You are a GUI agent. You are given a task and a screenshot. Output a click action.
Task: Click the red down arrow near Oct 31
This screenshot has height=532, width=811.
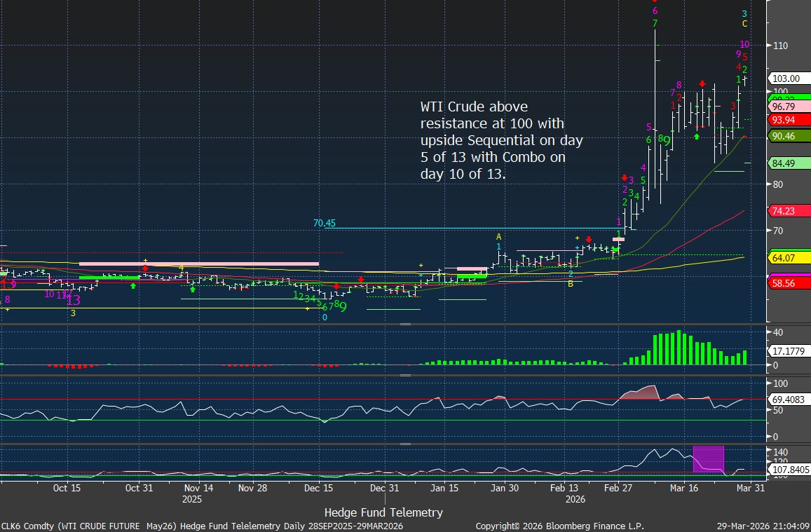pos(144,268)
